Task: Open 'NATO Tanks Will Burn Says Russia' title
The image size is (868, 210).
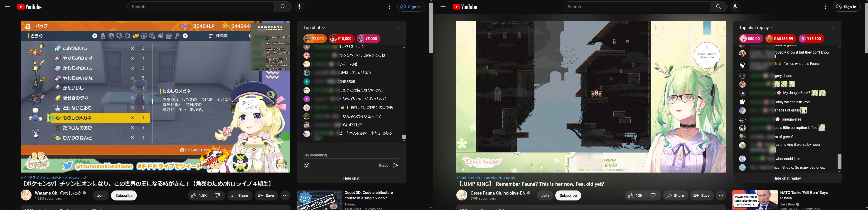Action: [804, 195]
